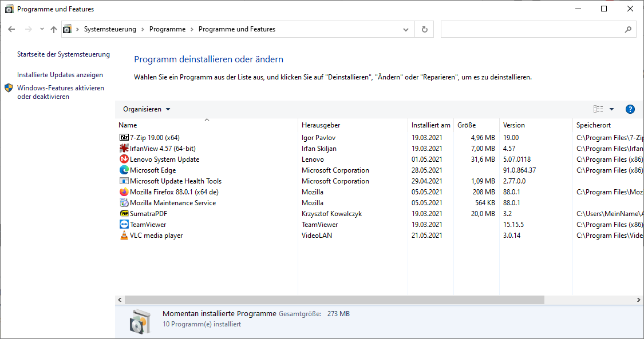Click the SumatraPDF icon
The height and width of the screenshot is (339, 644).
tap(124, 214)
